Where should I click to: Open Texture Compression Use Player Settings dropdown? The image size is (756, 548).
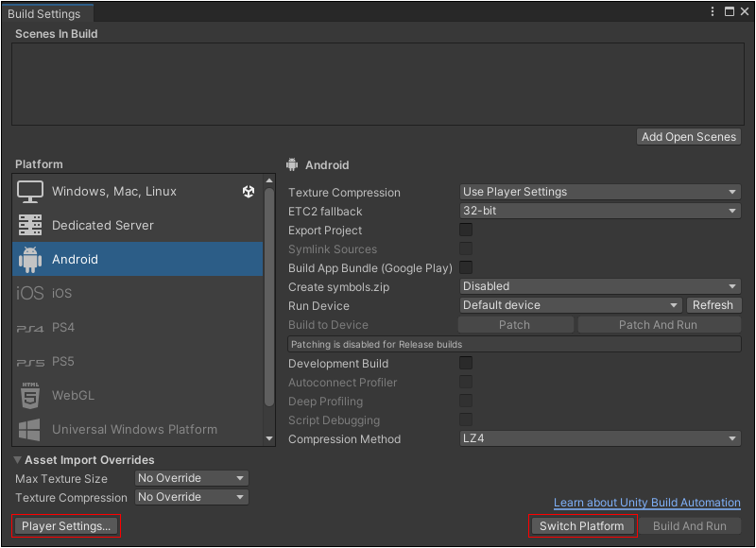600,192
